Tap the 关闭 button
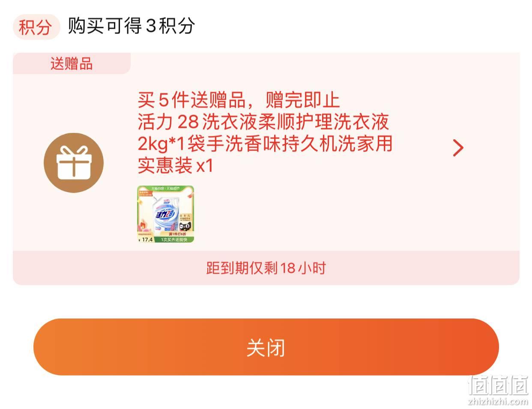Image resolution: width=532 pixels, height=409 pixels. (x=266, y=347)
